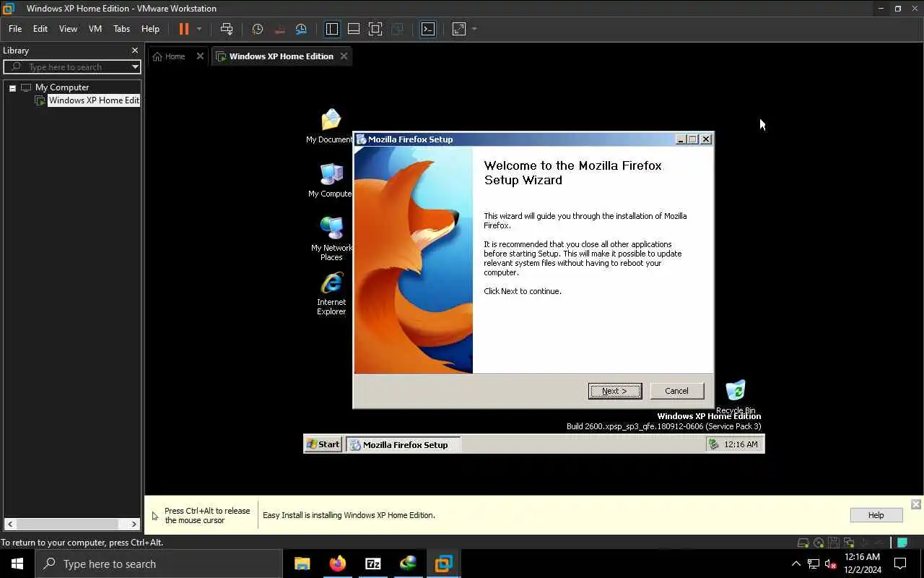924x578 pixels.
Task: Close the Windows XP Home Edition tab
Action: tap(344, 56)
